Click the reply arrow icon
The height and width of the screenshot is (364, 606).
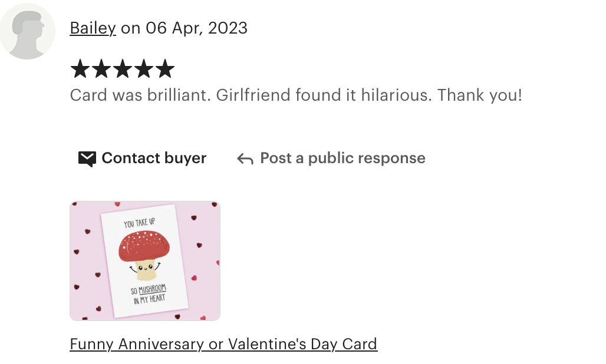pos(245,158)
